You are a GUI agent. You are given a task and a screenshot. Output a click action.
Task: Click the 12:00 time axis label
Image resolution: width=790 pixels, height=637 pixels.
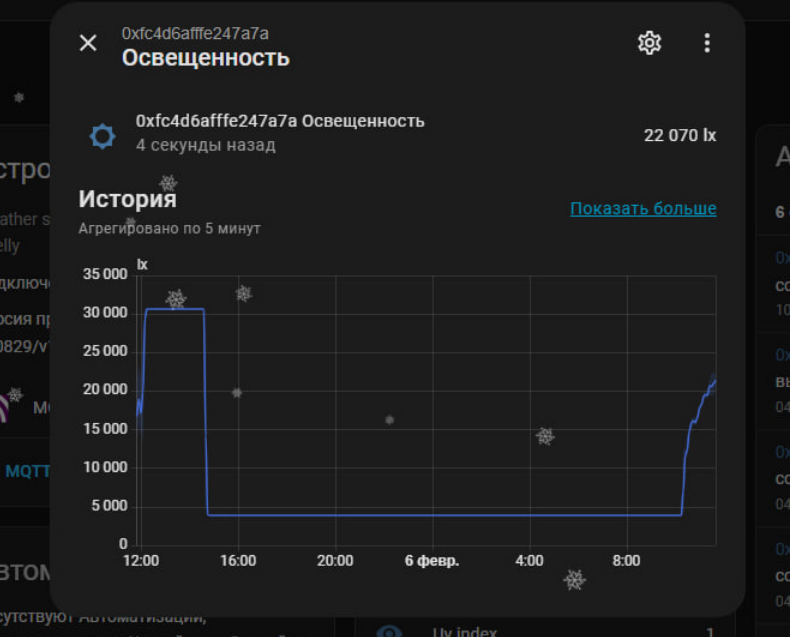[x=140, y=561]
